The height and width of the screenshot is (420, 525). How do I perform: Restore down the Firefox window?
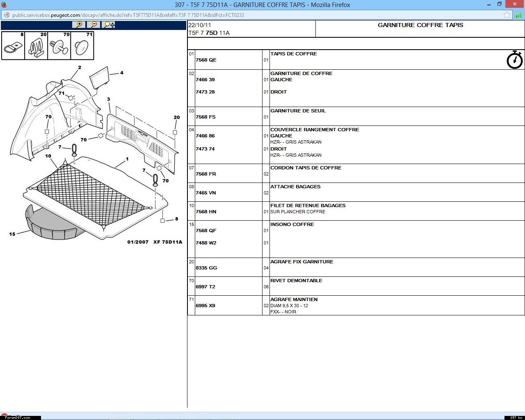click(499, 5)
